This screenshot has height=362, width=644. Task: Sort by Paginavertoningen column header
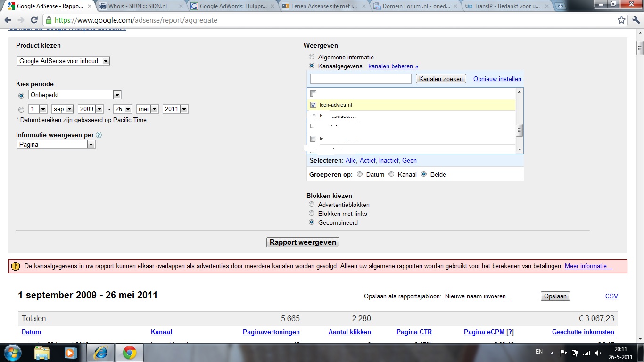[271, 332]
